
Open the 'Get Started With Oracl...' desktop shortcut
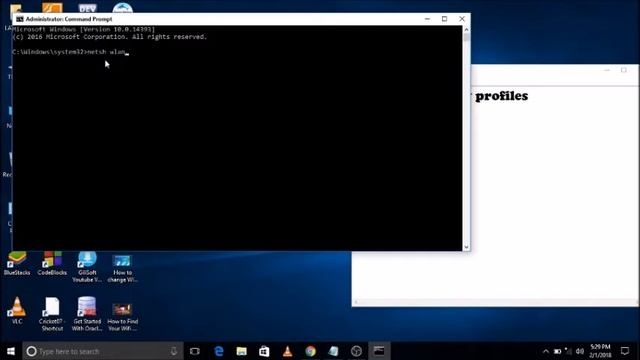87,314
